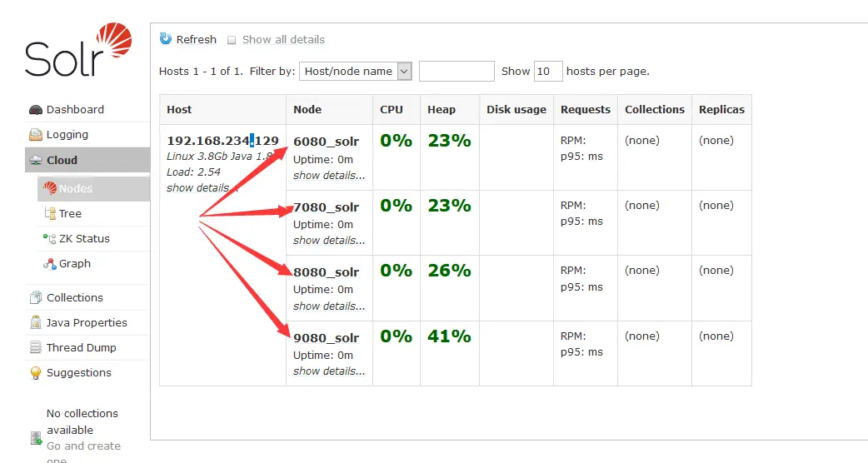Click the Thread Dump icon
Image resolution: width=868 pixels, height=463 pixels.
[36, 347]
